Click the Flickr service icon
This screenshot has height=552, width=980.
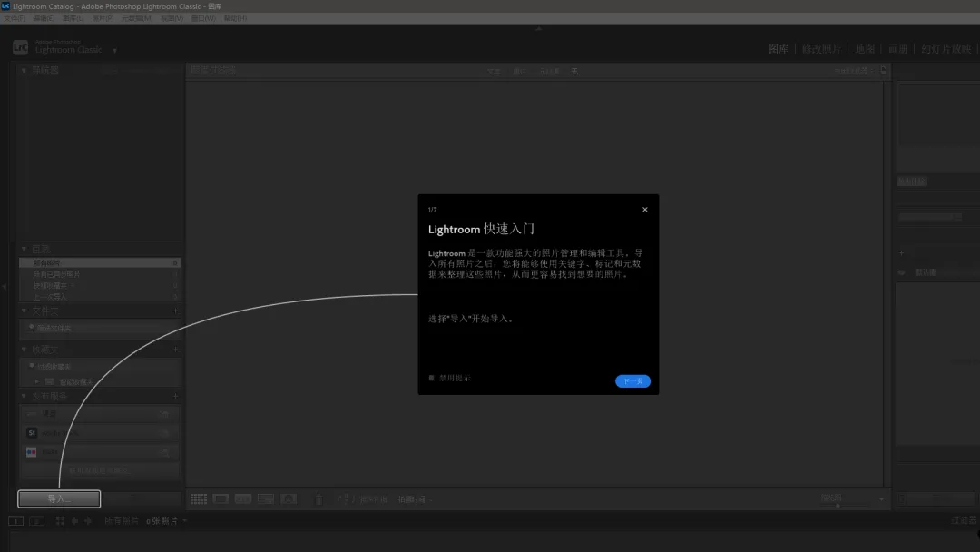(x=31, y=452)
